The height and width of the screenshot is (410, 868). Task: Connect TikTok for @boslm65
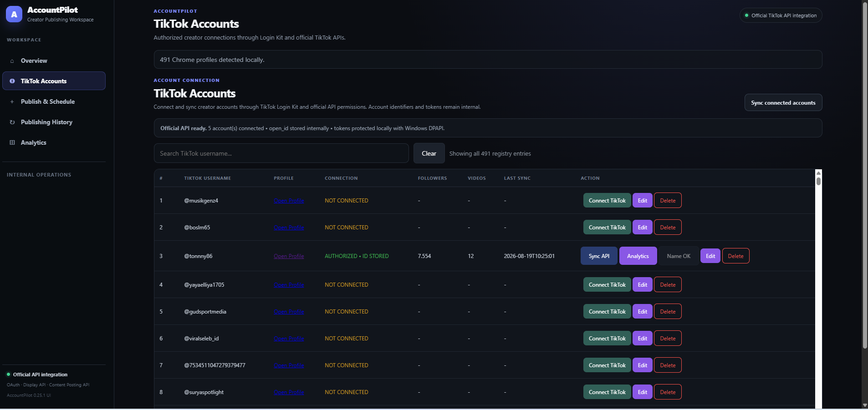[607, 228]
